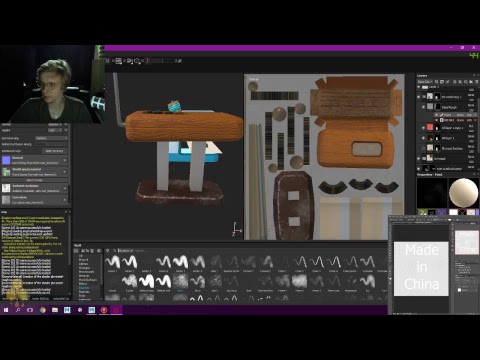This screenshot has height=360, width=480.
Task: Select the Normal map thumbnail
Action: [6, 160]
